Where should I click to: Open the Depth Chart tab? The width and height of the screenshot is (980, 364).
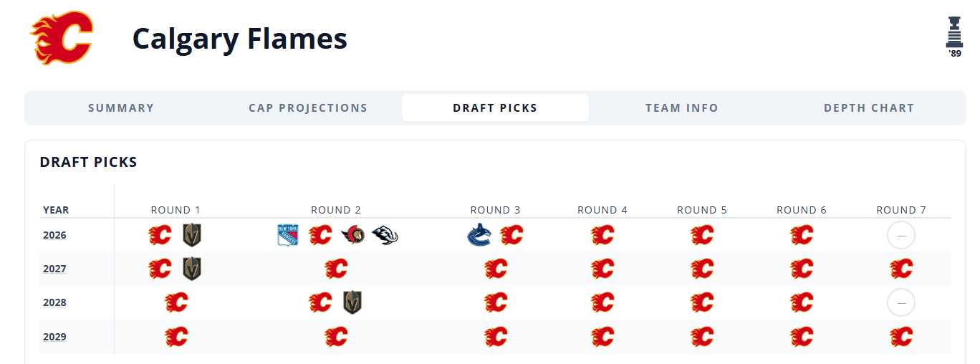coord(869,108)
